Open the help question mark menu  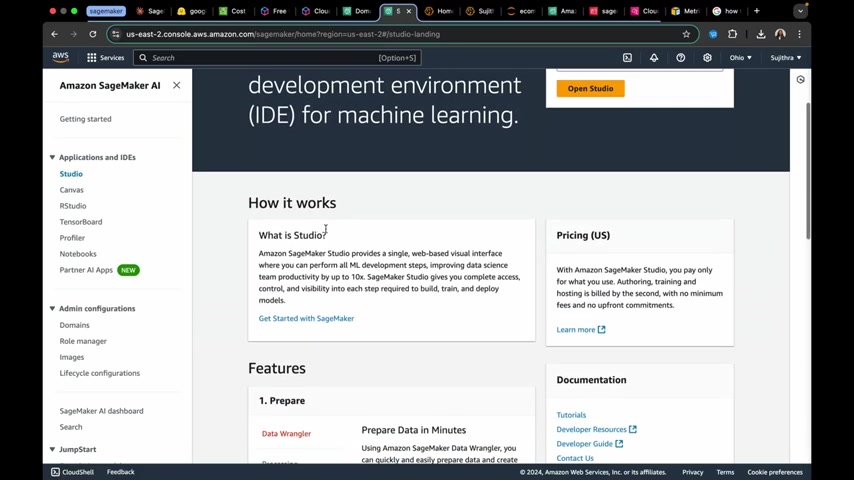(x=681, y=57)
